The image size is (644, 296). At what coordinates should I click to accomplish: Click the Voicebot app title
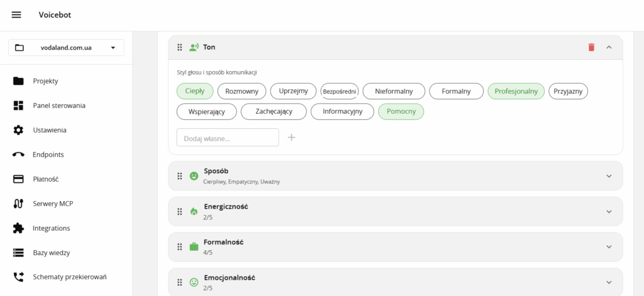coord(55,15)
